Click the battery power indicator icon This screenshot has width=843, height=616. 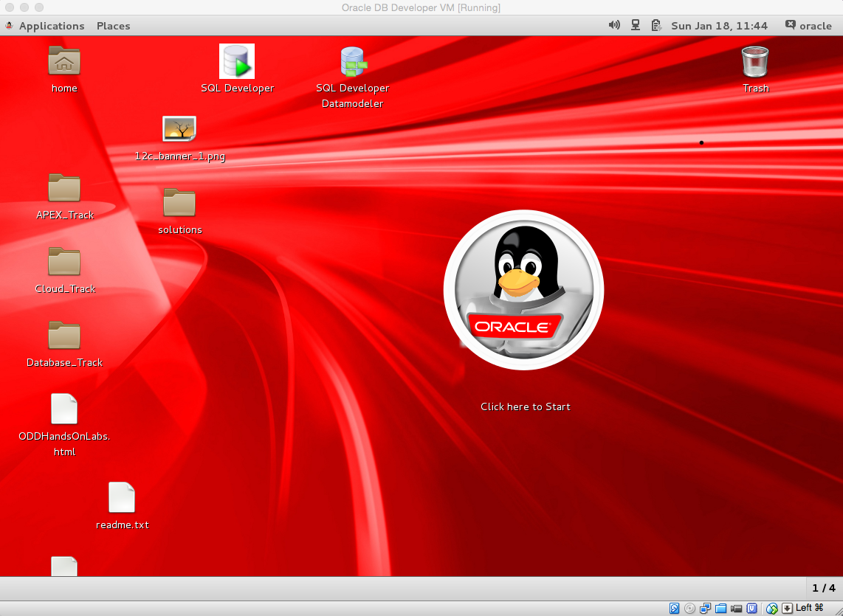656,25
